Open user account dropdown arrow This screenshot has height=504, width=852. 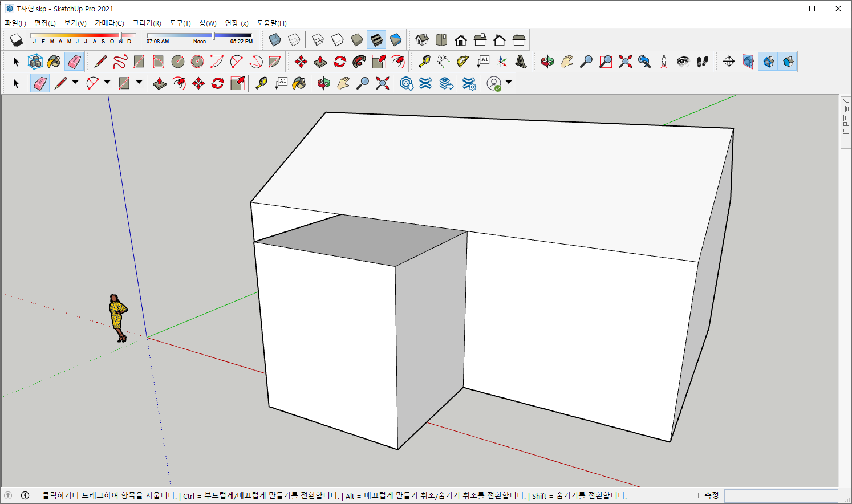coord(509,83)
